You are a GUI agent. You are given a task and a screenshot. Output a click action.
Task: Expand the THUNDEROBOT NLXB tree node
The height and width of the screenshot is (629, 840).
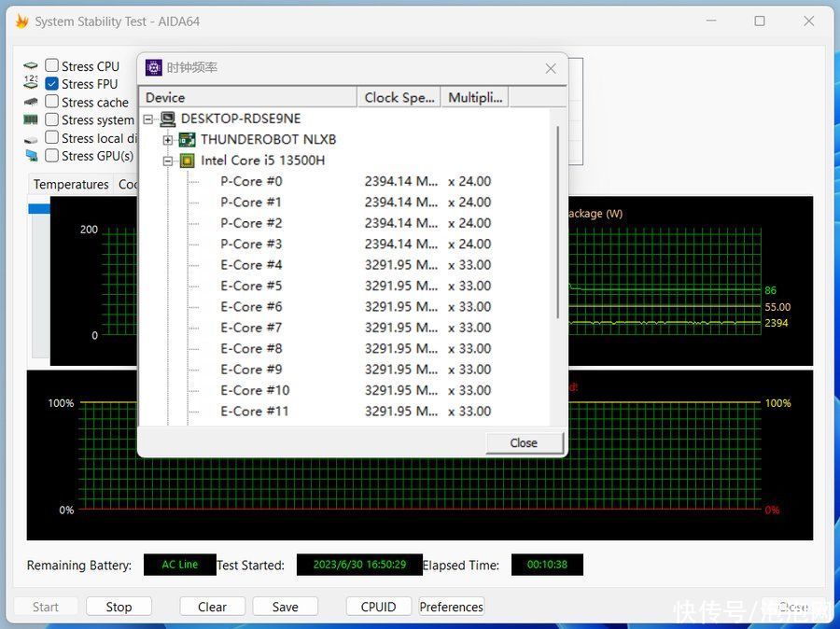click(168, 140)
